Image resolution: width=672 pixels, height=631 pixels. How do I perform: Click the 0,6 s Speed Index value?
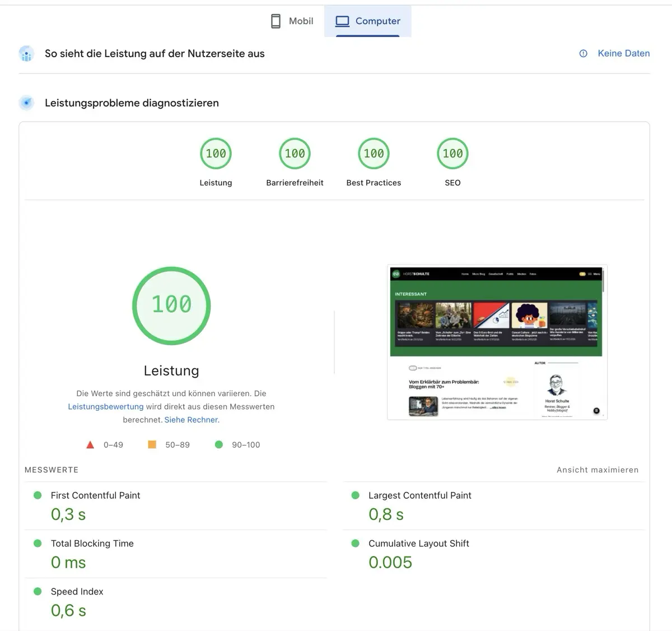pos(68,611)
